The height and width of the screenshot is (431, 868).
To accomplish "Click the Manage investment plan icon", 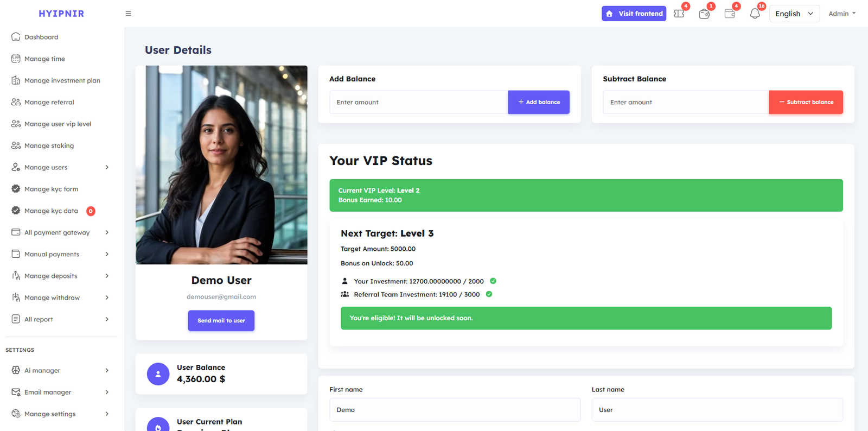I will (15, 80).
